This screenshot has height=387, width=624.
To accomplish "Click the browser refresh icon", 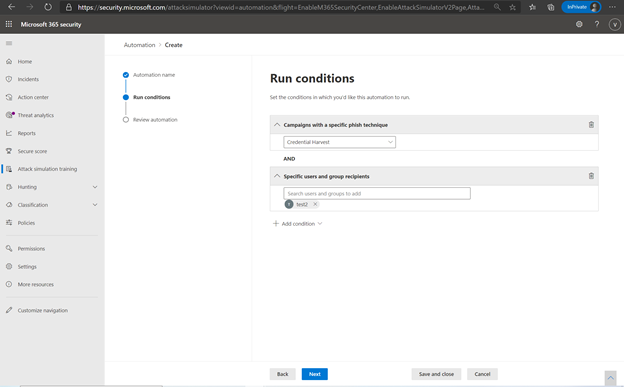I will click(48, 7).
